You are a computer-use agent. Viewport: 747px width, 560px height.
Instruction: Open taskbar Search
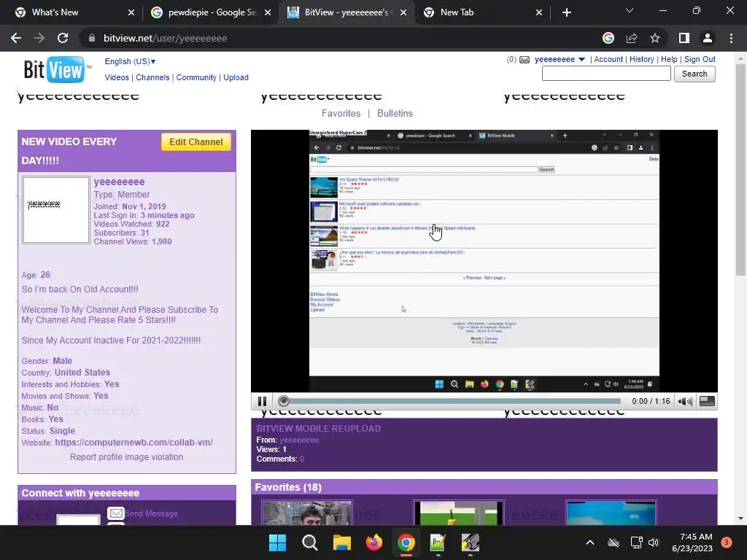pyautogui.click(x=309, y=542)
